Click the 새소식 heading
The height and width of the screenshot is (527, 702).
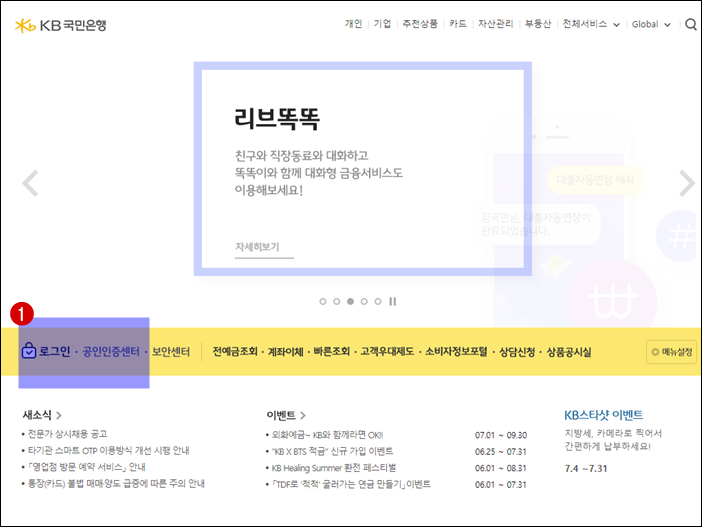click(x=37, y=415)
